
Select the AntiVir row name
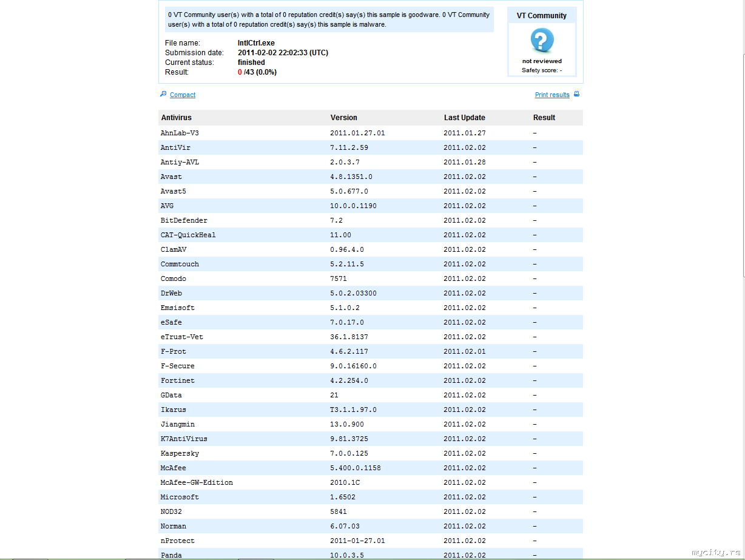175,147
